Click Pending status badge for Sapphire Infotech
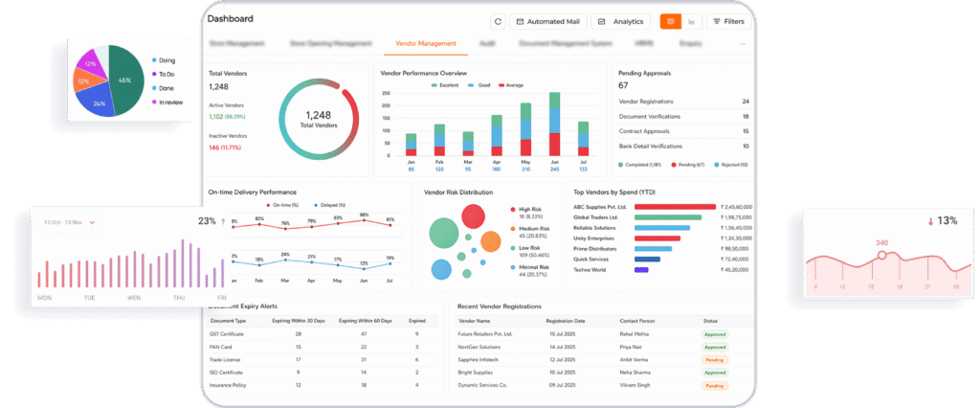 pos(714,360)
